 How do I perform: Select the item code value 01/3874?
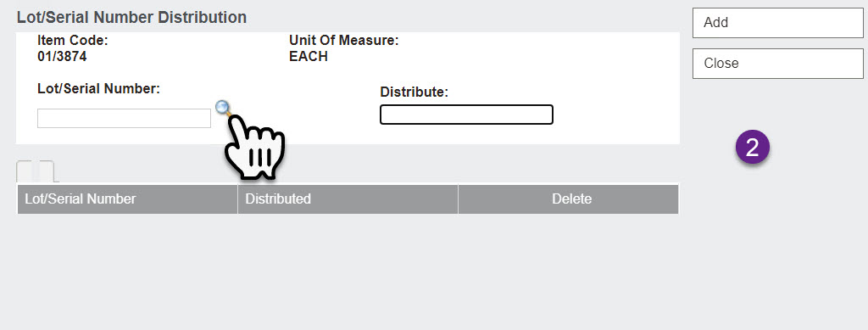(x=62, y=57)
